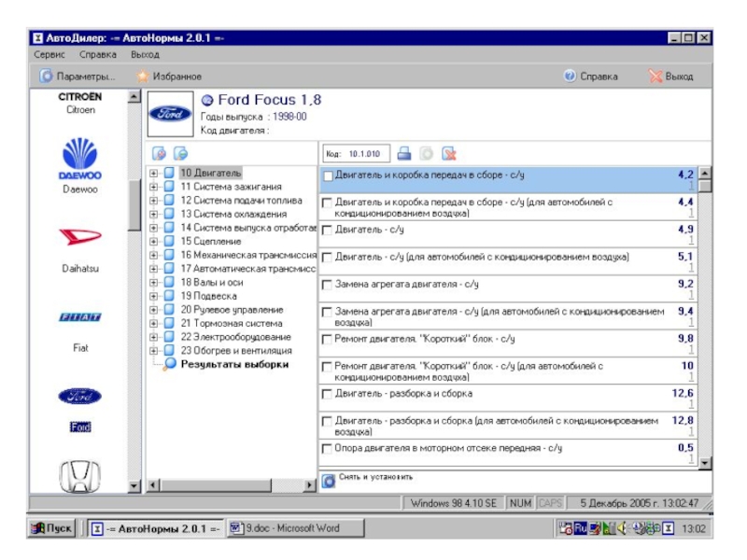Click brand list scrollbar up arrow
The image size is (747, 560).
134,97
